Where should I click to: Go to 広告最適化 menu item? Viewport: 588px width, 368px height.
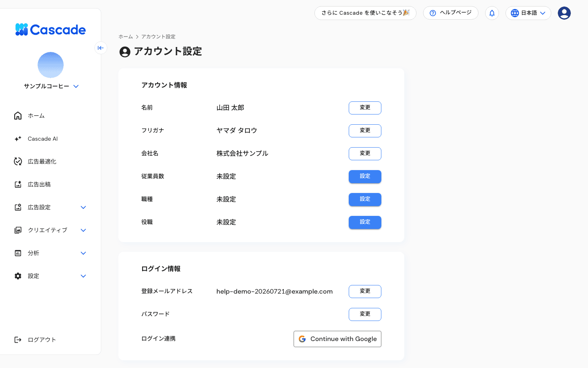pyautogui.click(x=42, y=162)
